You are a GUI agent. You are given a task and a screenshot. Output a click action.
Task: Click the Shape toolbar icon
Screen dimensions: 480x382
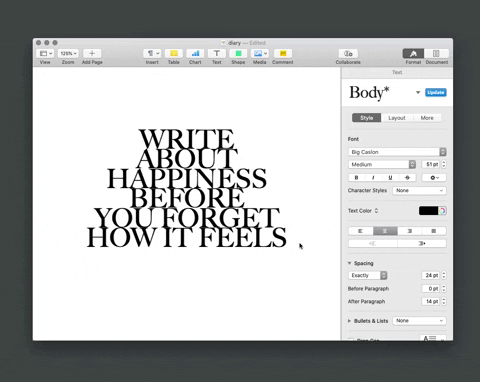(x=238, y=54)
